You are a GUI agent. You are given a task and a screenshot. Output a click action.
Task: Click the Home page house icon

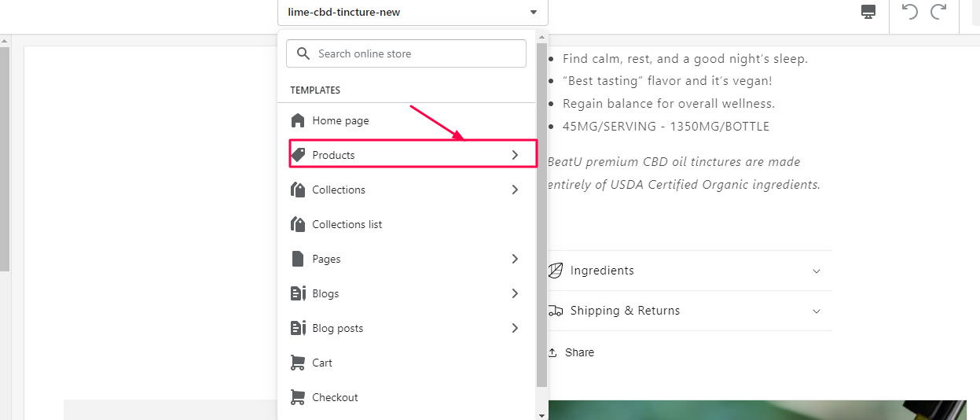coord(297,120)
